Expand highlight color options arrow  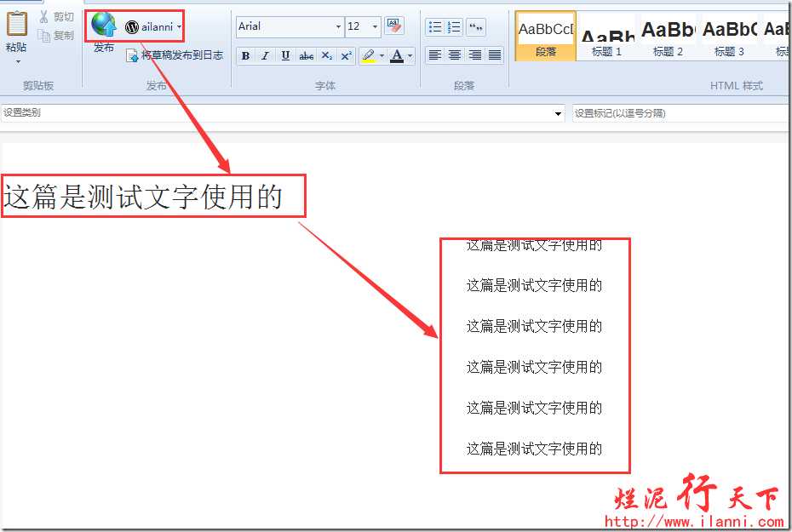382,55
